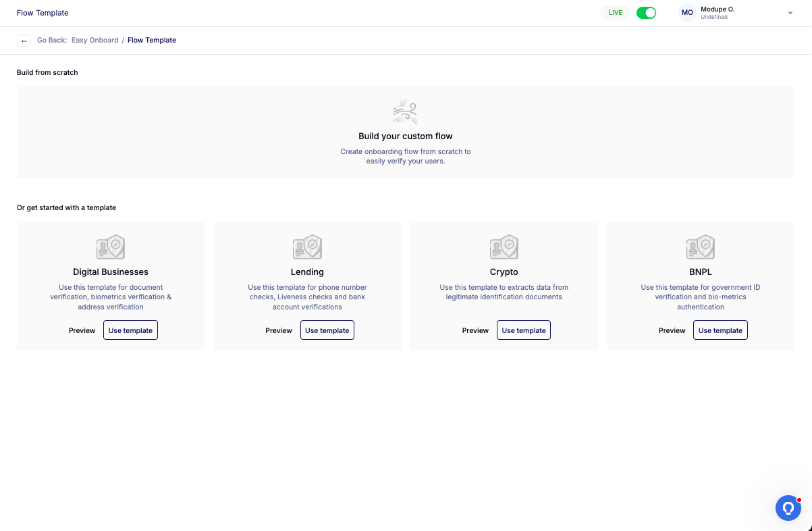Image resolution: width=812 pixels, height=531 pixels.
Task: Use the BNPL template
Action: (x=720, y=330)
